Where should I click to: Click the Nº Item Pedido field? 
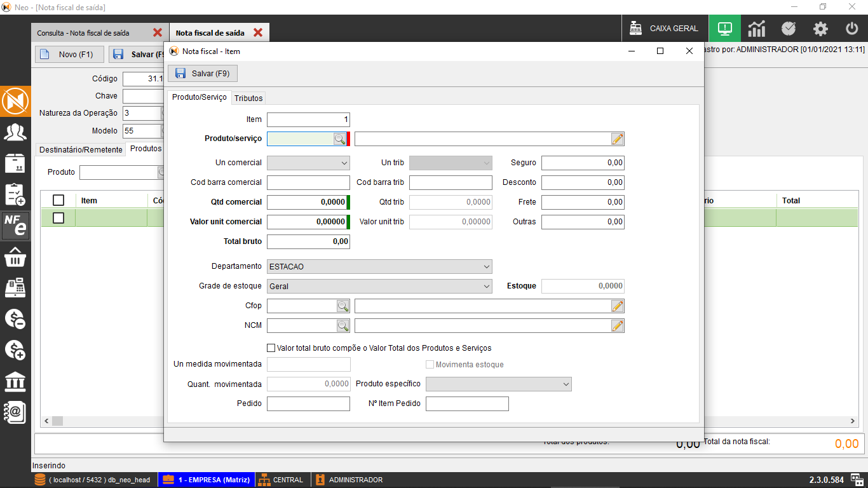(467, 403)
